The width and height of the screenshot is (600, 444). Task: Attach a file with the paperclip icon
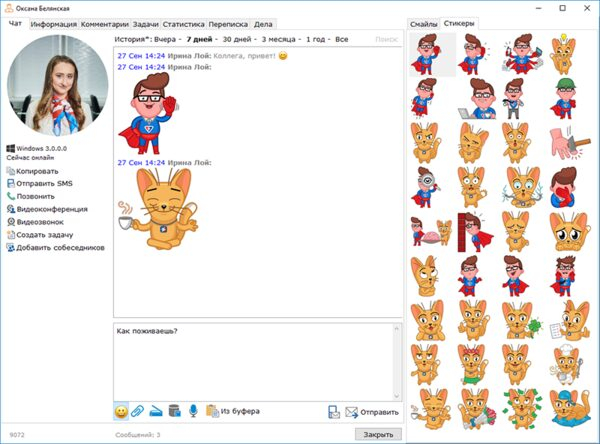138,411
